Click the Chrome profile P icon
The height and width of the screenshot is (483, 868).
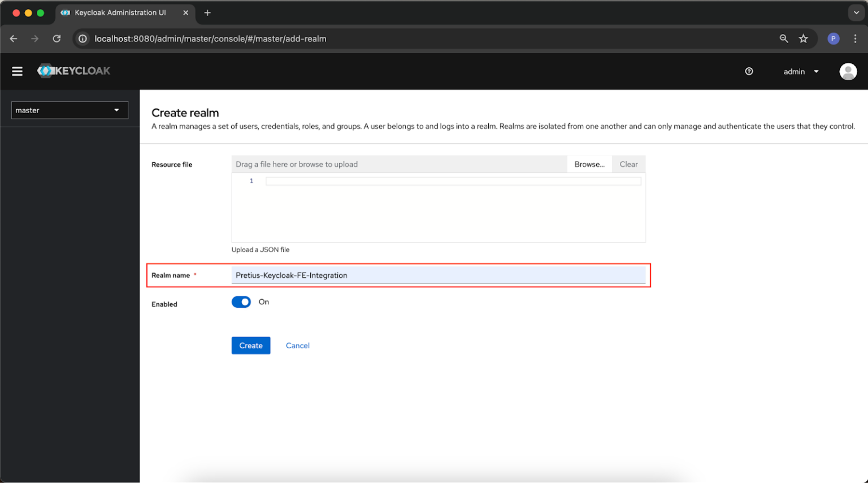(x=833, y=38)
